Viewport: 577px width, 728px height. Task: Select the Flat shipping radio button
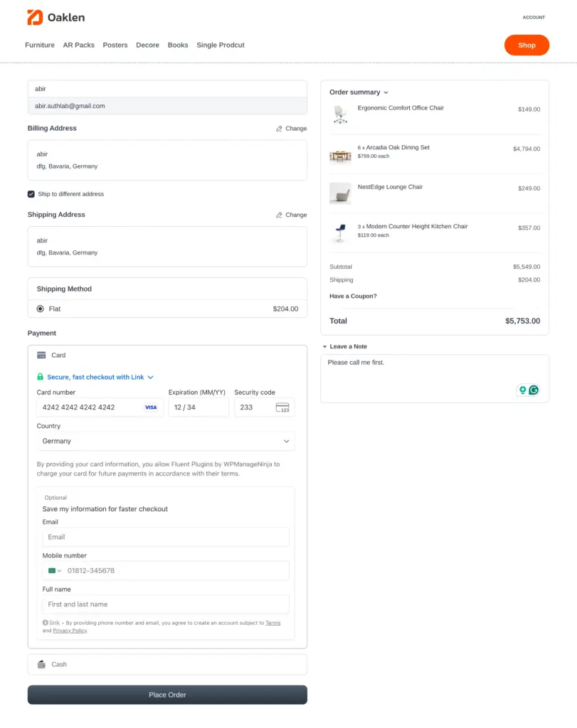(41, 309)
